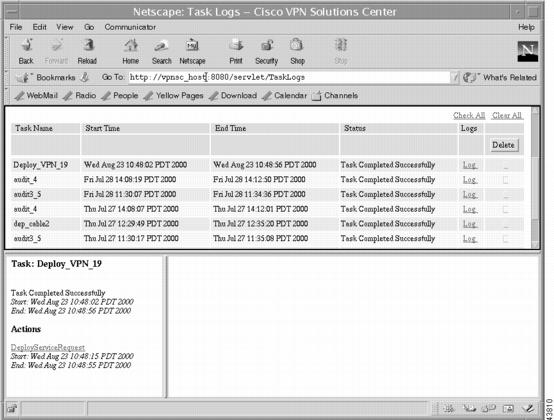The width and height of the screenshot is (554, 420).
Task: Open the Edit menu
Action: click(39, 27)
